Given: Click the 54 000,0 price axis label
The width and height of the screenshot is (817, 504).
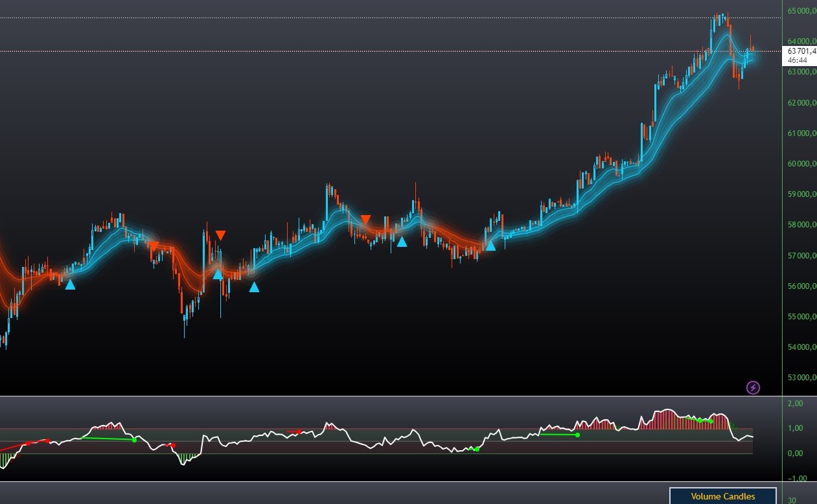Looking at the screenshot, I should pyautogui.click(x=802, y=347).
